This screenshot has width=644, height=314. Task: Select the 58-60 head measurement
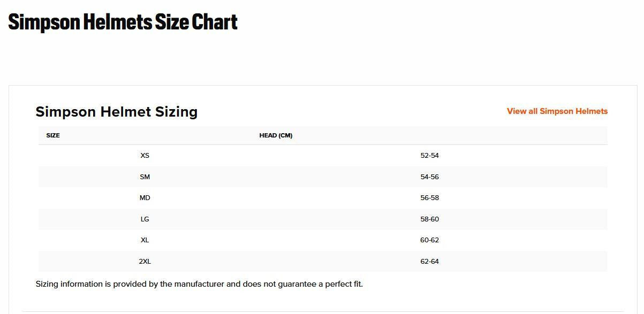pos(429,219)
